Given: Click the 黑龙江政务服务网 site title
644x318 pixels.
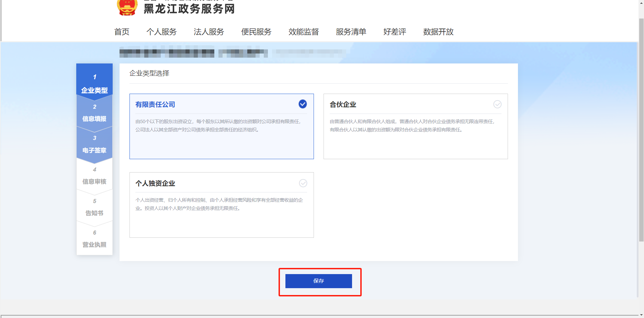Looking at the screenshot, I should pyautogui.click(x=189, y=9).
